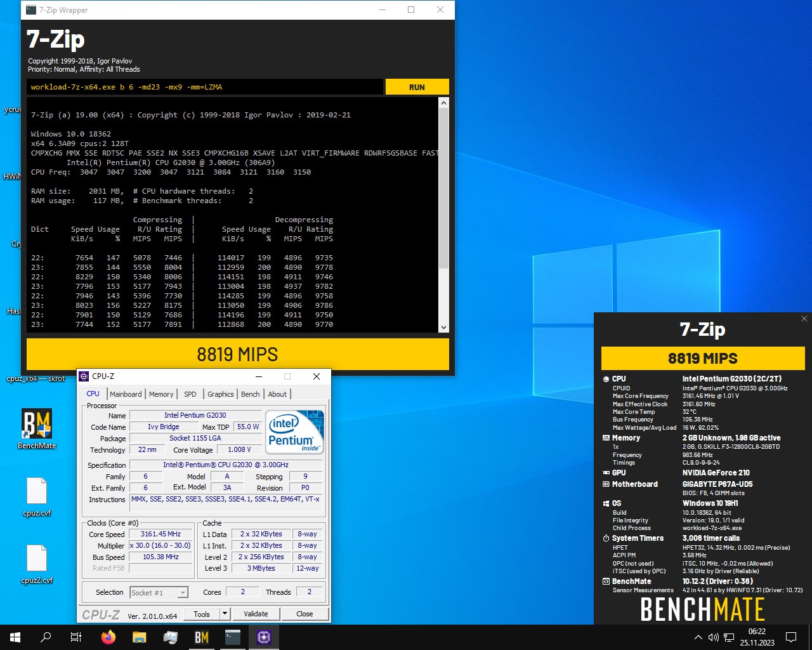The height and width of the screenshot is (650, 812).
Task: Click the 7-Zip output scroll down arrow
Action: [x=443, y=328]
